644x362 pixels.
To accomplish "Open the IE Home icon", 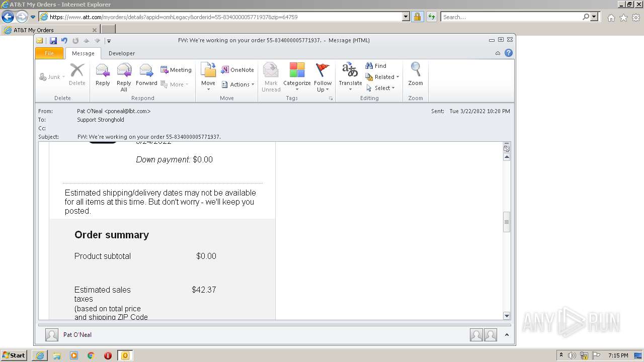I will 611,18.
